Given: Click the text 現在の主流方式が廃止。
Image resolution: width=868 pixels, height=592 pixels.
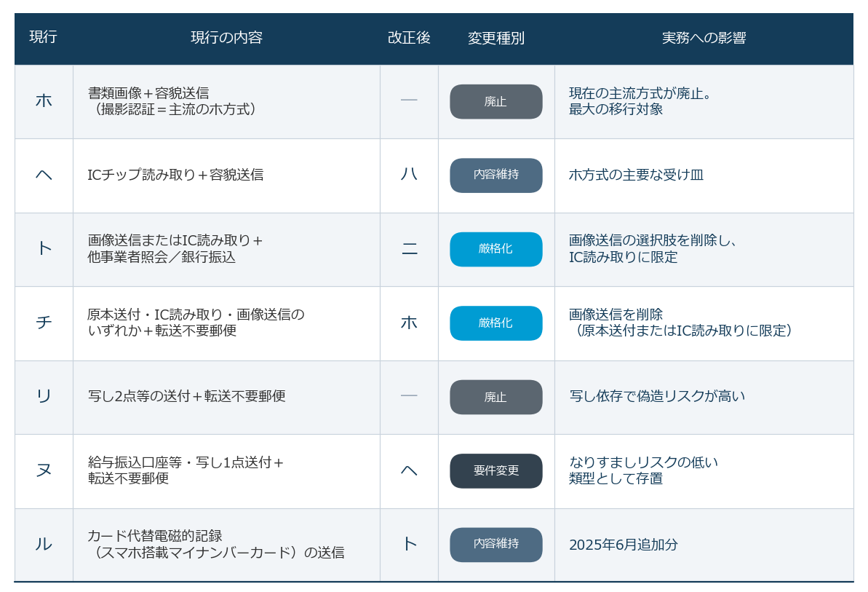Looking at the screenshot, I should (x=640, y=93).
